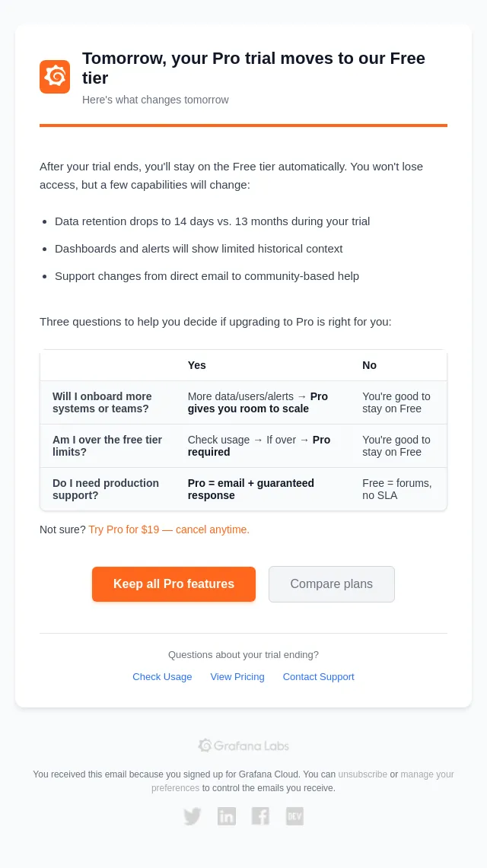The image size is (487, 868).
Task: Open the Twitter icon in footer
Action: point(192,816)
